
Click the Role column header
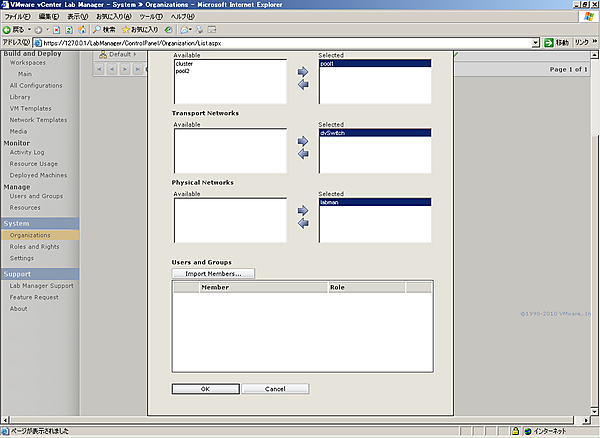pos(366,287)
